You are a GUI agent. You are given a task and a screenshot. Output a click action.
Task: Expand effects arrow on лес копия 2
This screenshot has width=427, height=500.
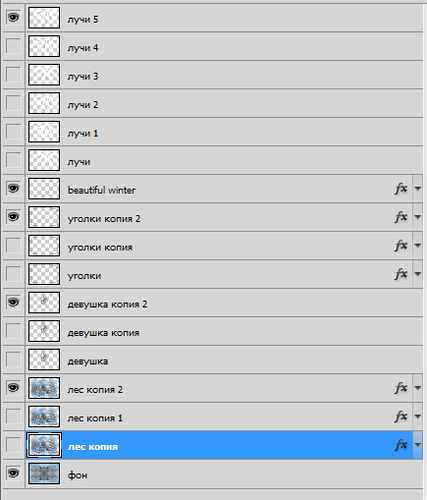click(x=417, y=388)
